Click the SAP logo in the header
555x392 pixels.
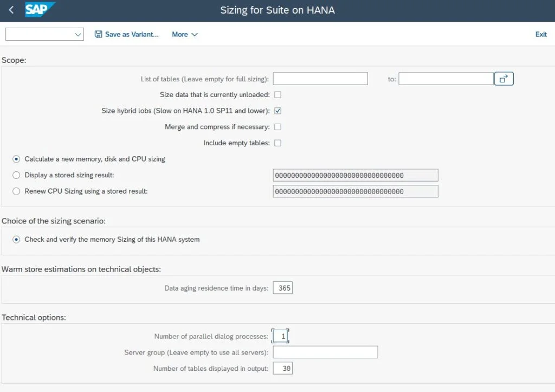[40, 10]
